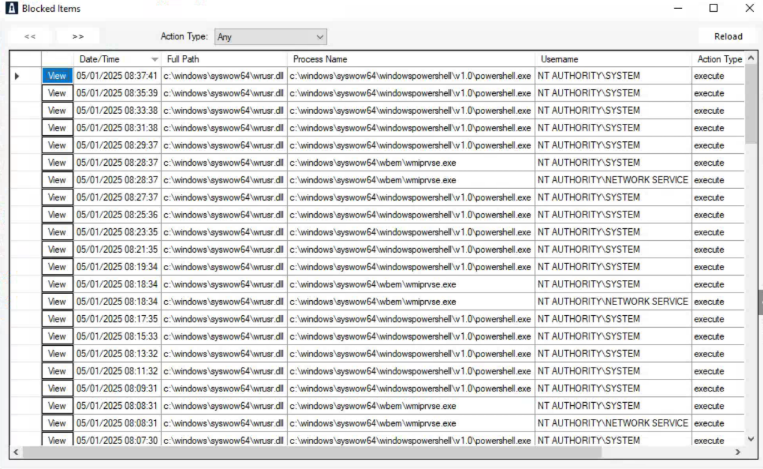
Task: Select username cell in the 08:18:34 NETWORK SERVICE row
Action: [613, 302]
